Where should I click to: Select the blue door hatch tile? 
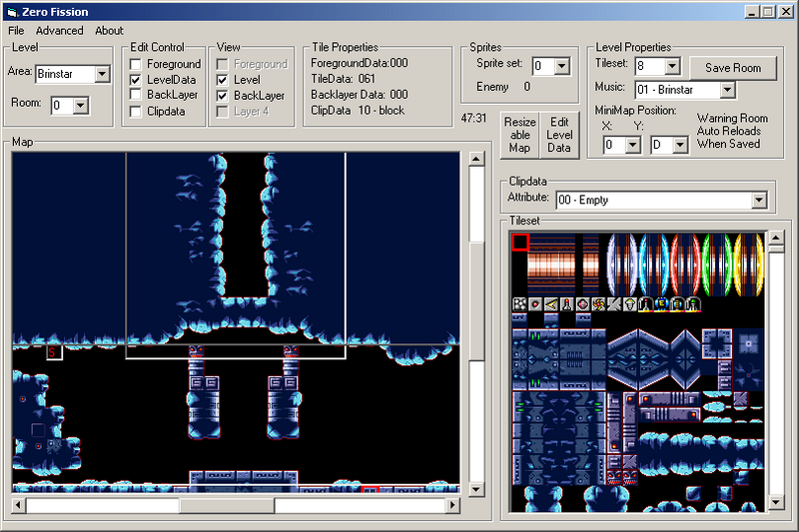click(x=654, y=265)
